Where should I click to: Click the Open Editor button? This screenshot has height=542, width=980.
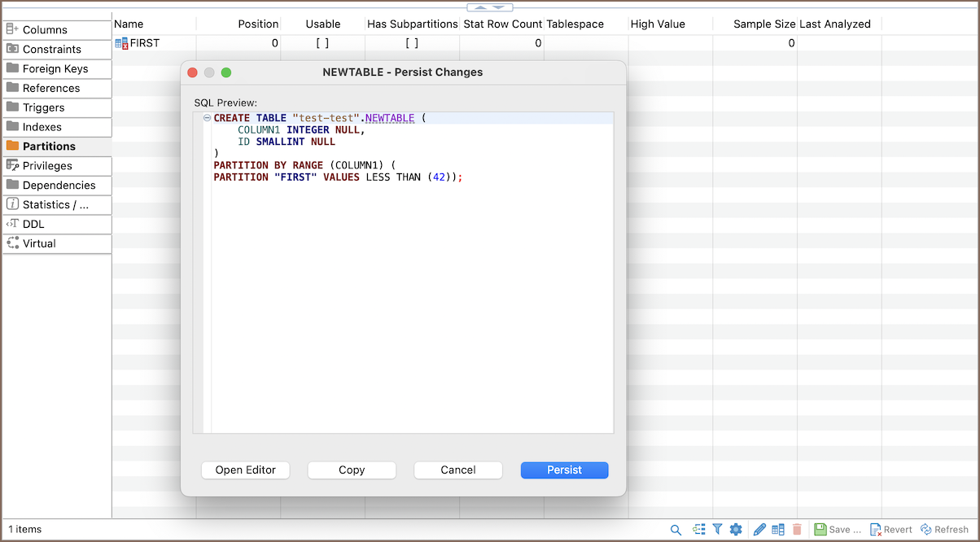[245, 470]
